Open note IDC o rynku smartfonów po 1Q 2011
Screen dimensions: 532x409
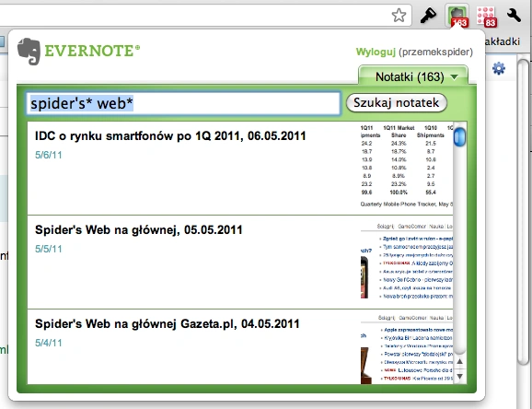170,136
